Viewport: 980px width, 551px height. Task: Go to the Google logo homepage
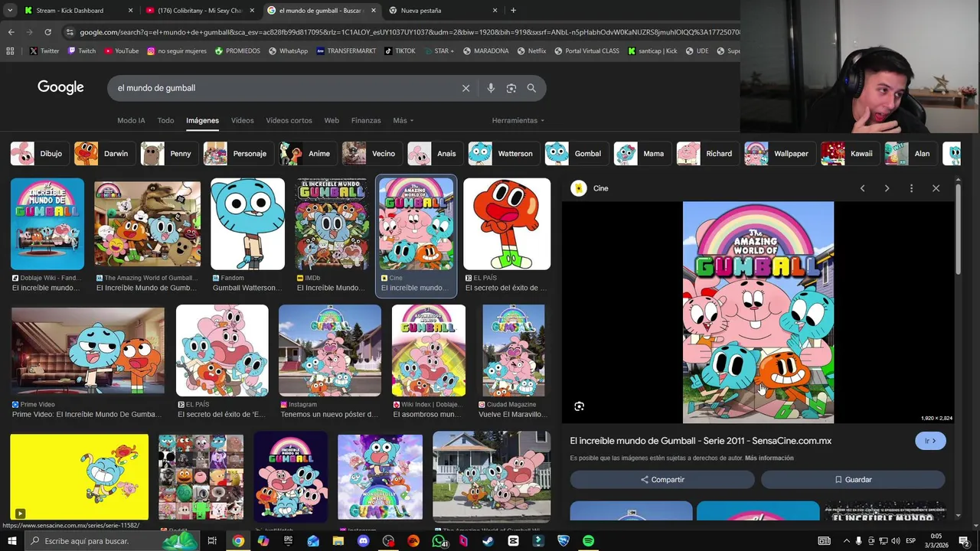(60, 87)
